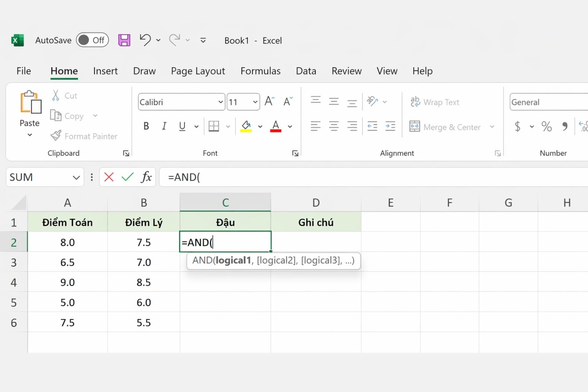Click the Borders icon

tap(214, 126)
